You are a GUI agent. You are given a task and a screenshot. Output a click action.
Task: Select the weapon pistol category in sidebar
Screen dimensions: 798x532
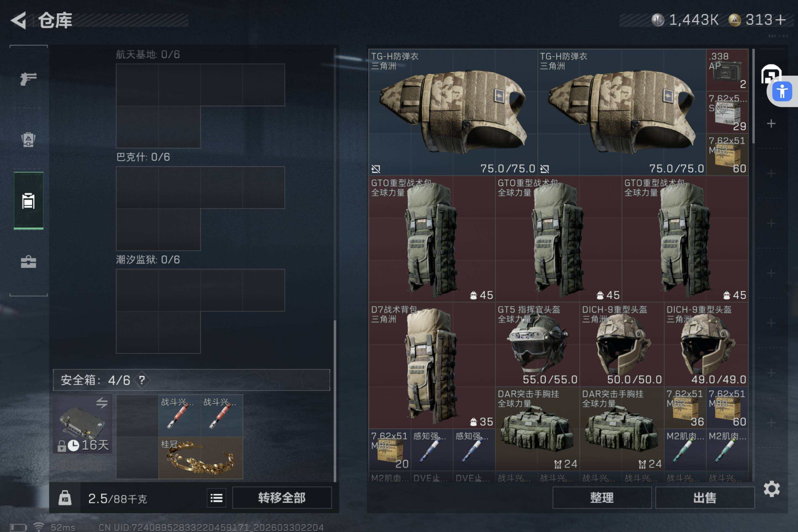pyautogui.click(x=29, y=79)
